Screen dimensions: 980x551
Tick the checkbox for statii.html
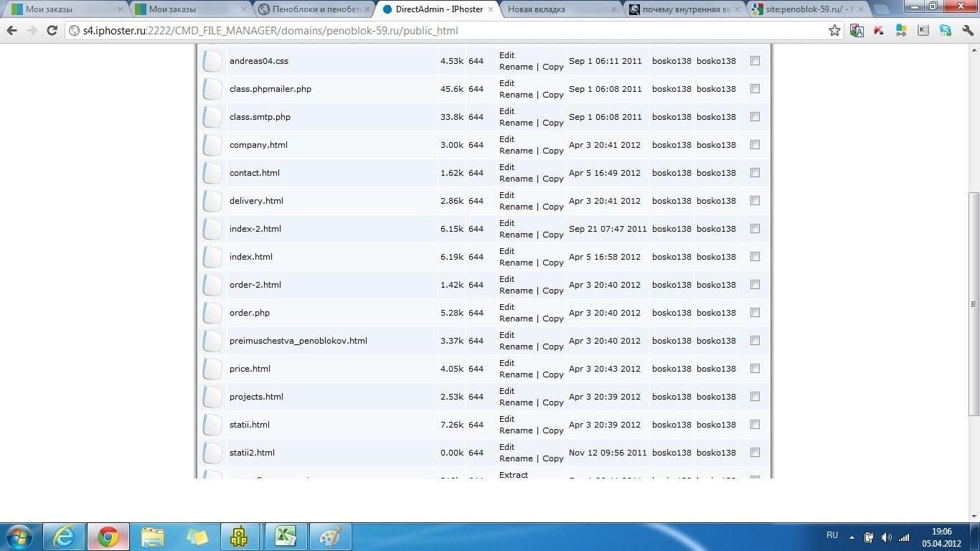point(755,425)
